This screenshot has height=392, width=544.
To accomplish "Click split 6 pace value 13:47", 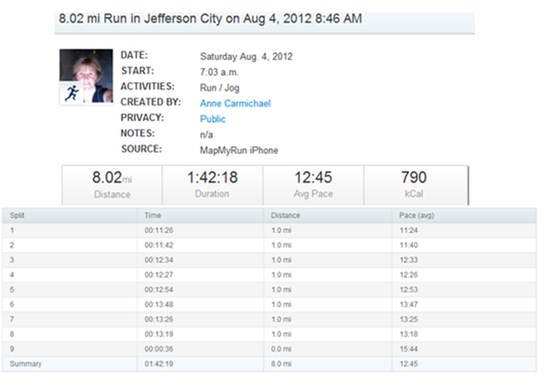I will (408, 305).
